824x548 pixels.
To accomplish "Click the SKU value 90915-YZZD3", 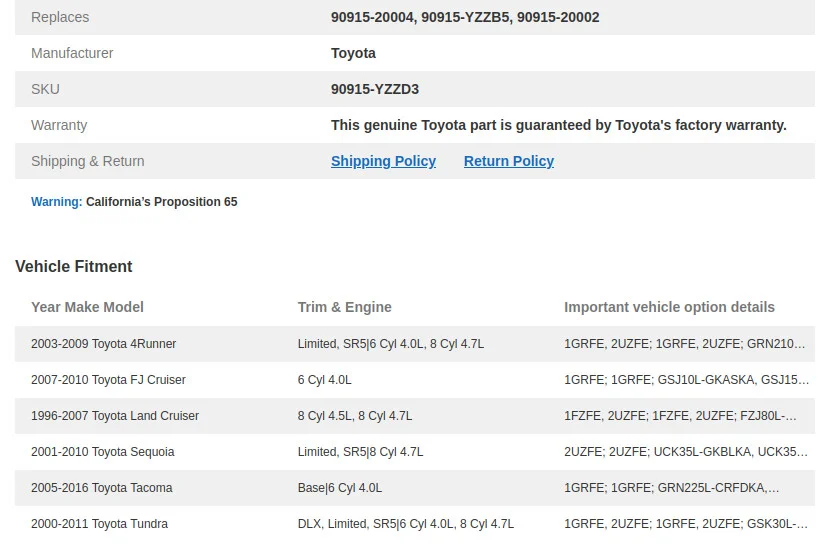I will pos(375,89).
